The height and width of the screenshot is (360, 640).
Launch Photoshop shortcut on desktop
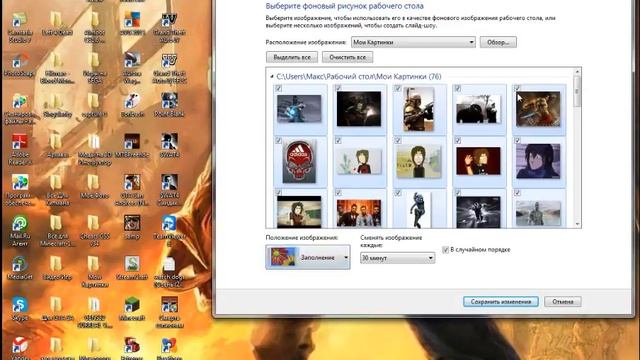[18, 65]
